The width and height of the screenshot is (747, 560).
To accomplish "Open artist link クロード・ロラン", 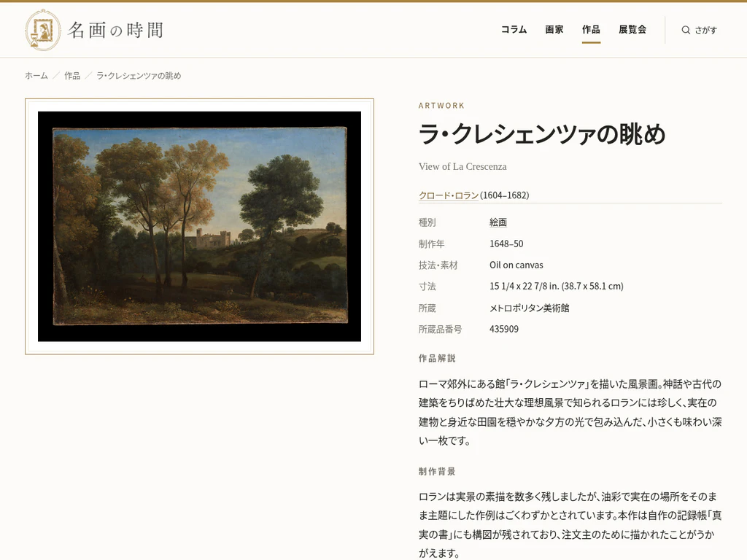I will (x=449, y=195).
